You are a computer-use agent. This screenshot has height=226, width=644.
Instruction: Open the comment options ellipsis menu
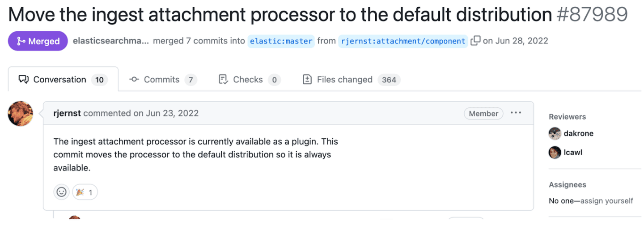516,113
